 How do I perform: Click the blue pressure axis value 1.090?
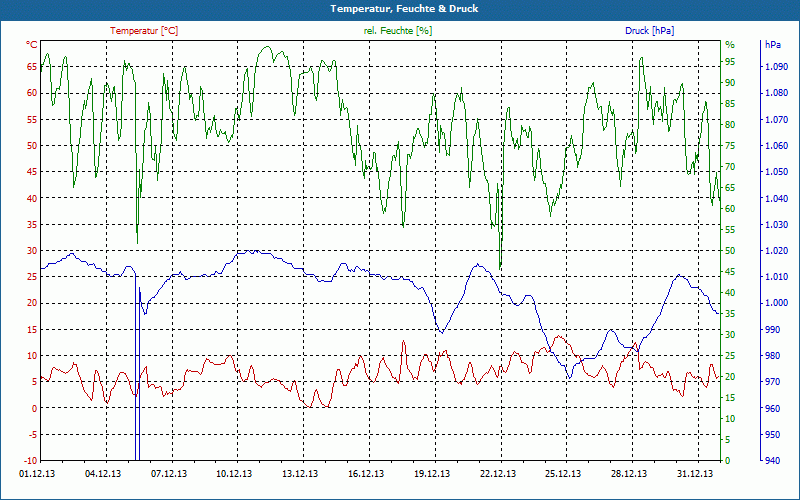777,66
